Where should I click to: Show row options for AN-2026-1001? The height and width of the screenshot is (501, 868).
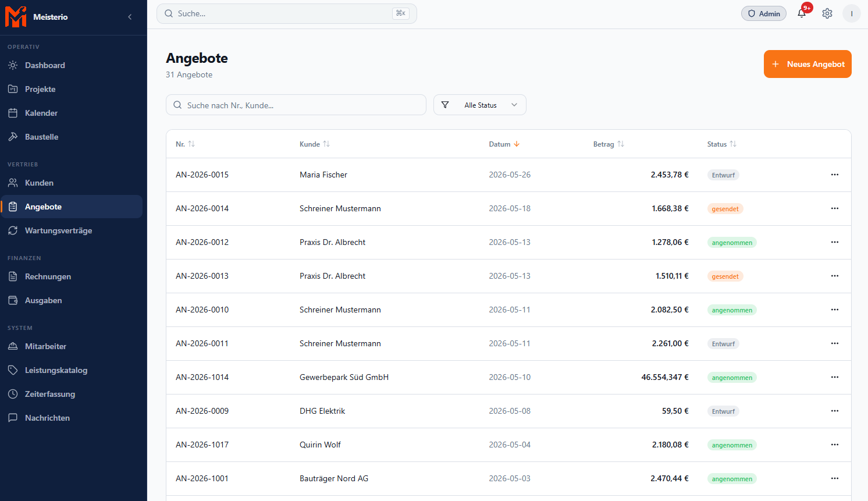click(835, 478)
